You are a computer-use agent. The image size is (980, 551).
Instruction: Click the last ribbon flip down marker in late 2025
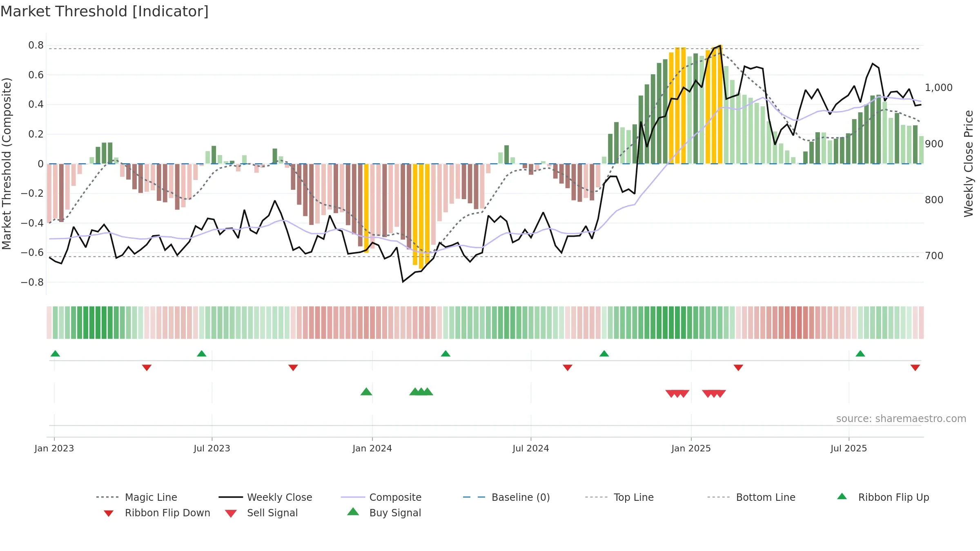[x=915, y=368]
